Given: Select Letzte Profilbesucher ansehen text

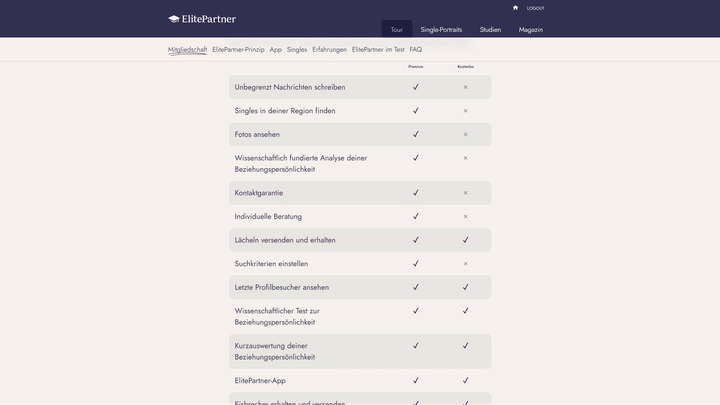Looking at the screenshot, I should (x=282, y=287).
